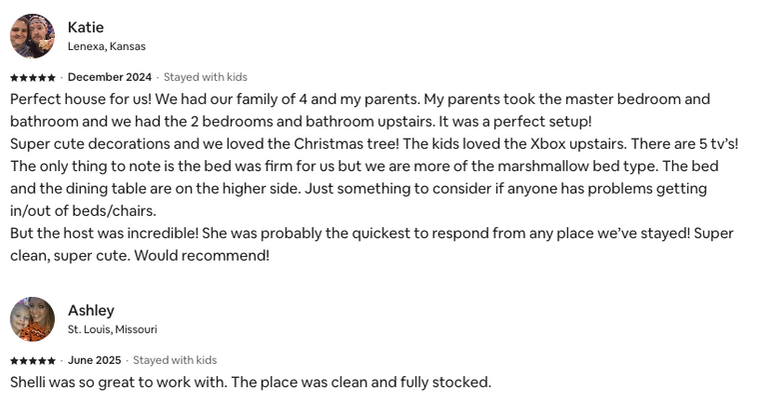Click Ashley's profile photo
This screenshot has width=757, height=414.
[x=32, y=319]
